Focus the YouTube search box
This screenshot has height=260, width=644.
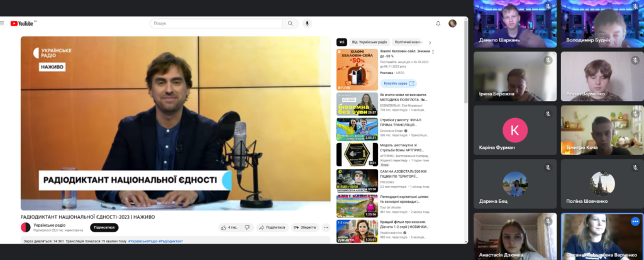click(216, 23)
